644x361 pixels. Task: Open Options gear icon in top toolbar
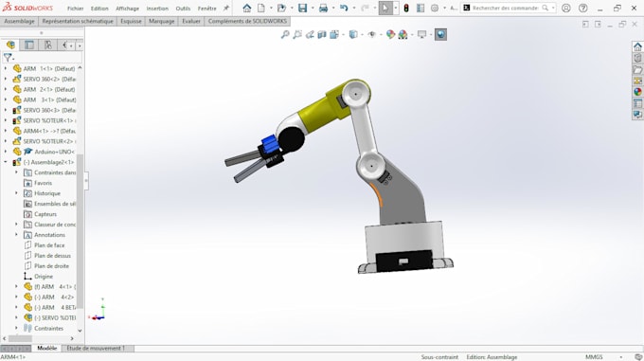tap(435, 8)
